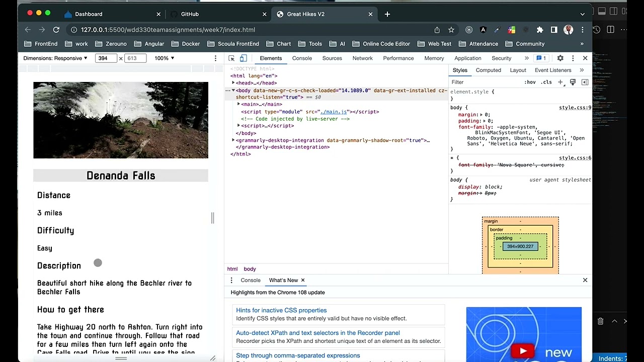Image resolution: width=644 pixels, height=362 pixels.
Task: Toggle rendering emulations paintbrush icon
Action: point(573,82)
